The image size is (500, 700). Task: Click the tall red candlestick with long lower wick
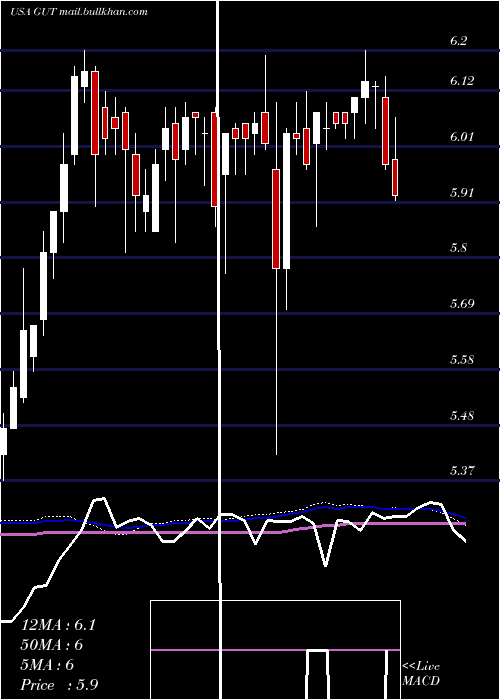point(276,219)
